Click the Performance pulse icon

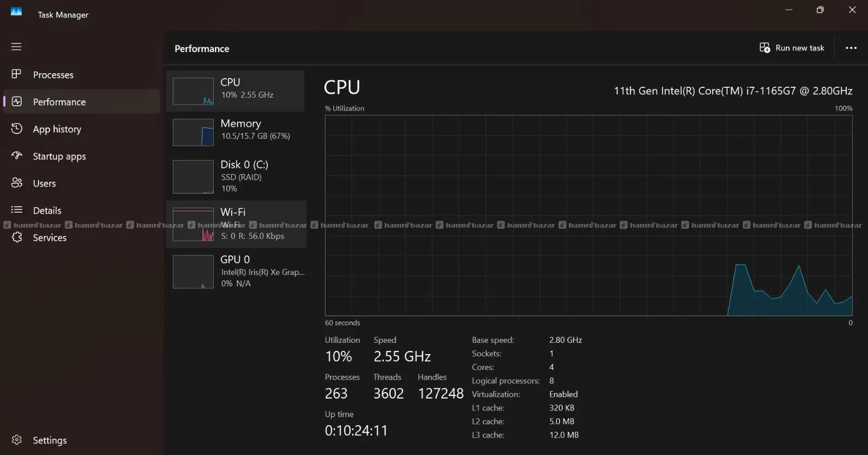[17, 101]
